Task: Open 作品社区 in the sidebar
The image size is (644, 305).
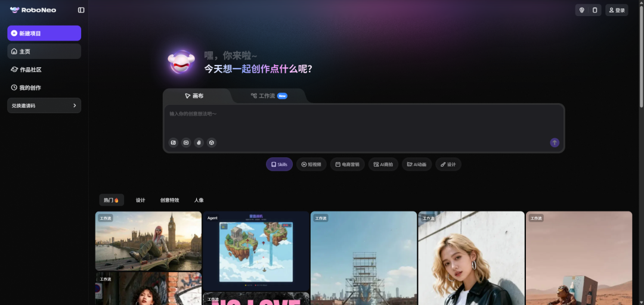Action: coord(30,70)
